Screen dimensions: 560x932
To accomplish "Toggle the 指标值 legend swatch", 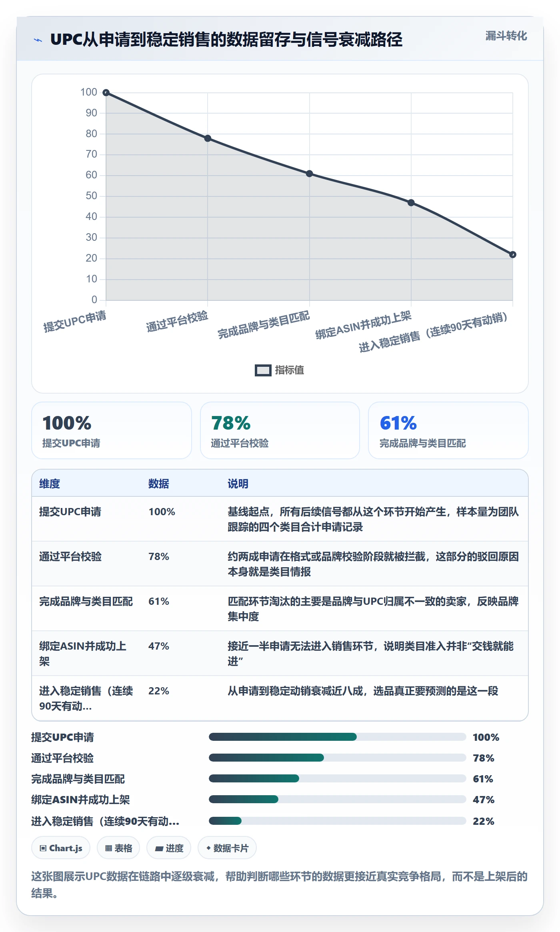I will click(263, 370).
